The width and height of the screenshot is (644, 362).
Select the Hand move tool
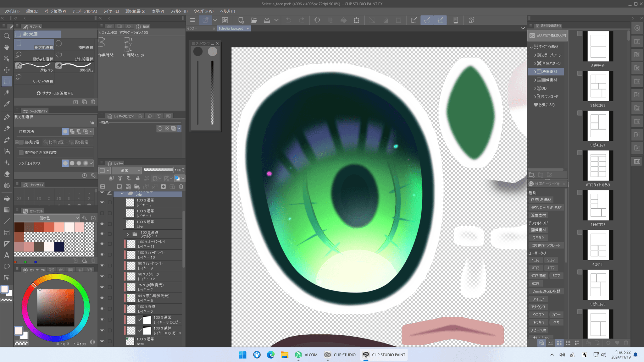tap(7, 47)
